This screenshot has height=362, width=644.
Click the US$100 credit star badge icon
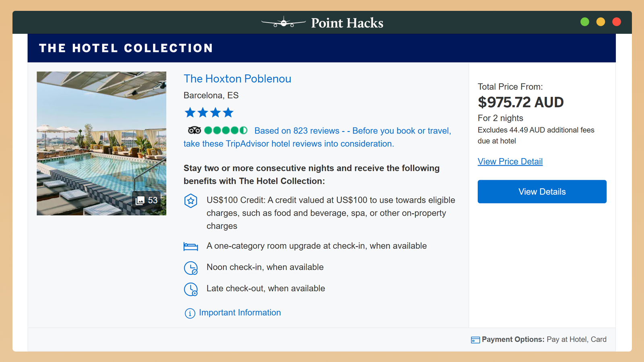click(x=191, y=200)
